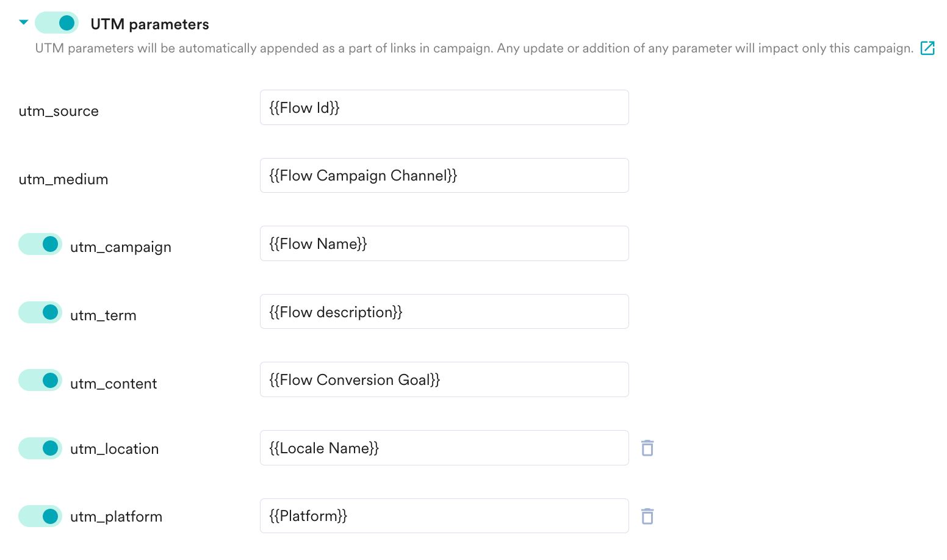
Task: Focus the utm_medium Flow Campaign Channel field
Action: tap(444, 176)
